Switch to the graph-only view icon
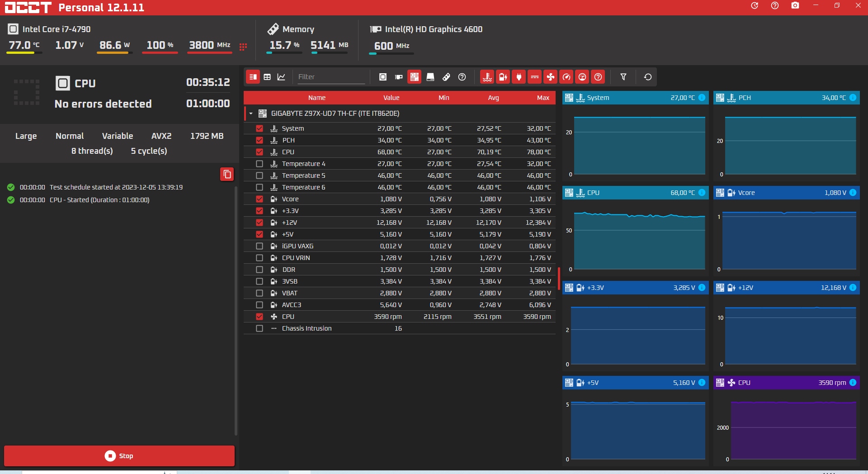868x474 pixels. point(281,77)
